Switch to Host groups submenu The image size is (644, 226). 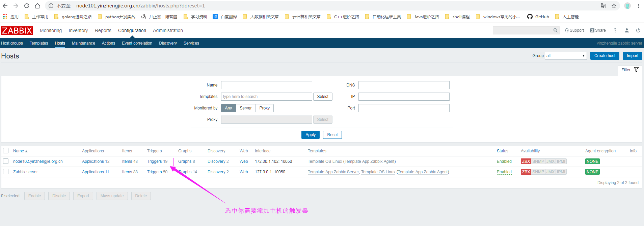(12, 43)
